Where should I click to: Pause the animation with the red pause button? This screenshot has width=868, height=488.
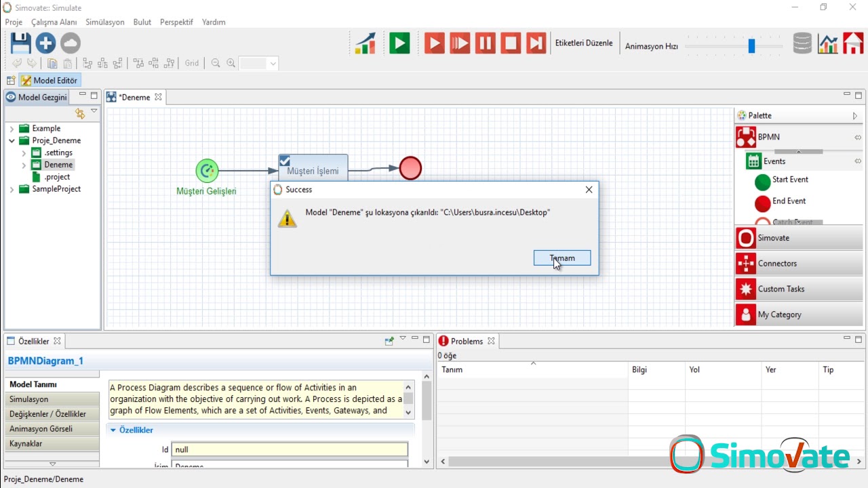[486, 43]
